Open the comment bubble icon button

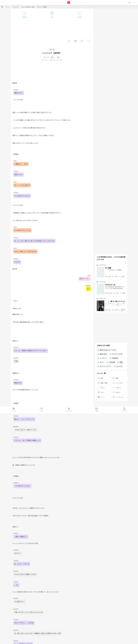click(75, 41)
